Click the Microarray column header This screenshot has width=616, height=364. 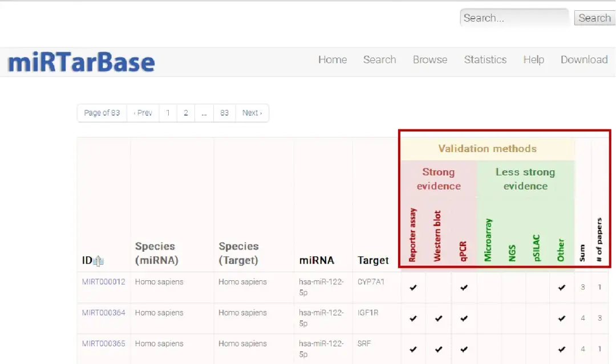488,240
